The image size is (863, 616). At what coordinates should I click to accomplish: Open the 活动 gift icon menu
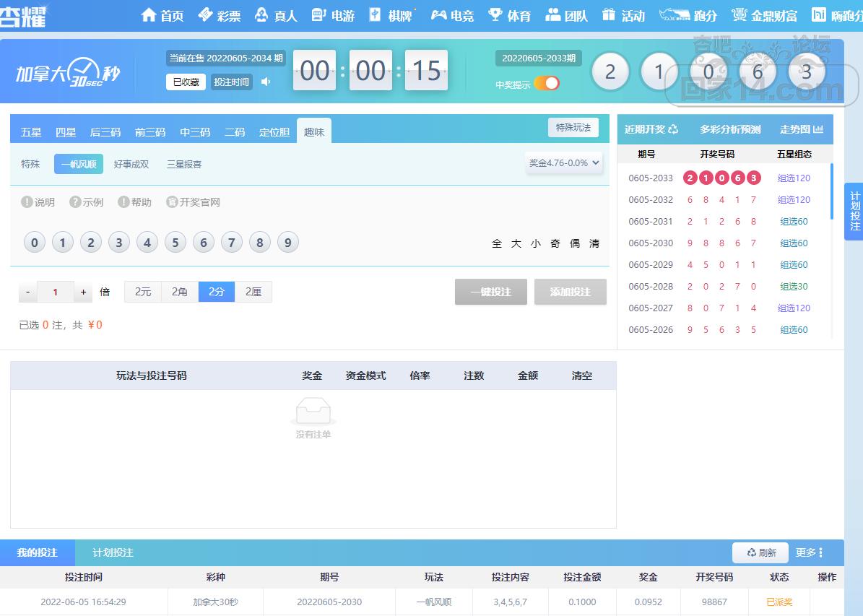pos(609,15)
